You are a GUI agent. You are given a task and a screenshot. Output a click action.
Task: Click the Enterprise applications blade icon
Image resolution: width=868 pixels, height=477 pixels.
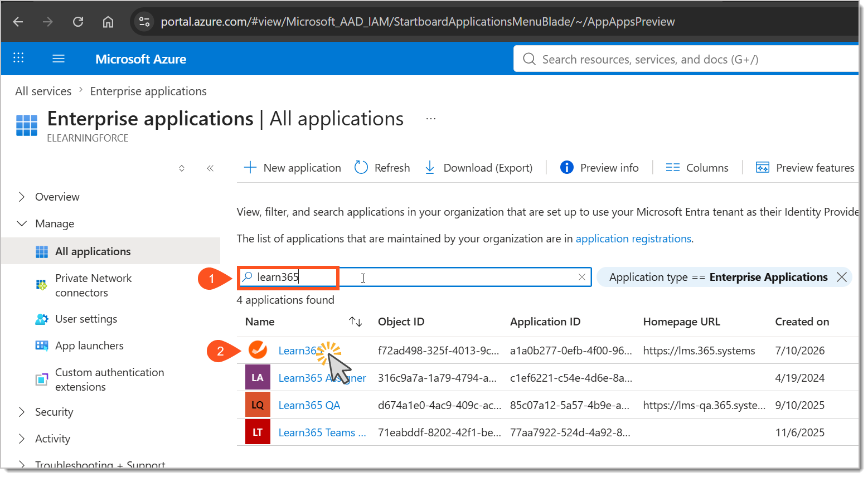coord(27,125)
